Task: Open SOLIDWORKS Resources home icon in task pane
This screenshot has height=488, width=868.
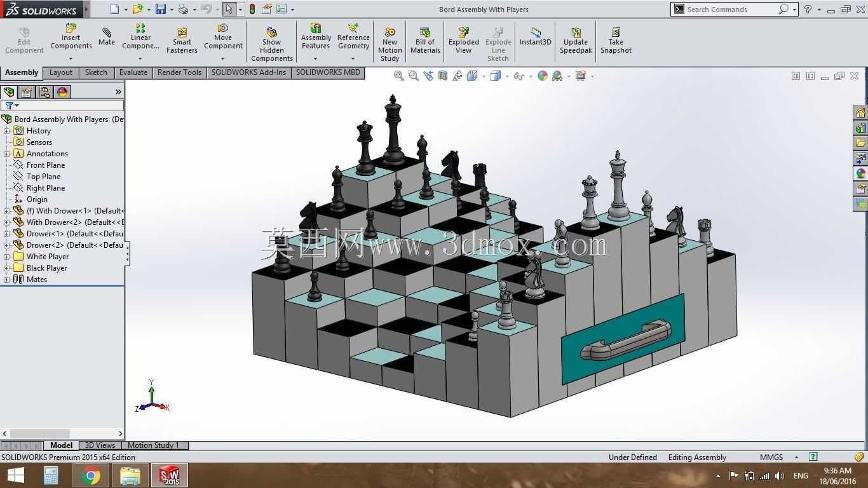Action: (860, 112)
